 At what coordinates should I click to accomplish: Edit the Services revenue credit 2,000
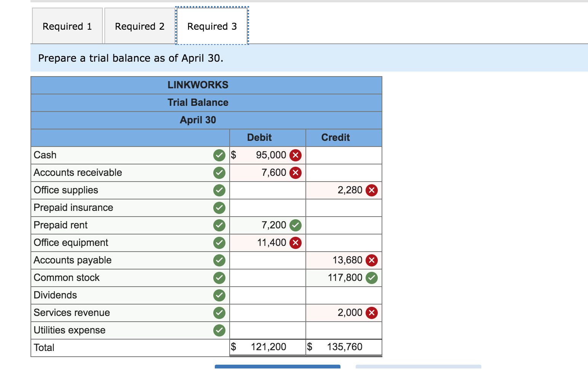coord(344,313)
